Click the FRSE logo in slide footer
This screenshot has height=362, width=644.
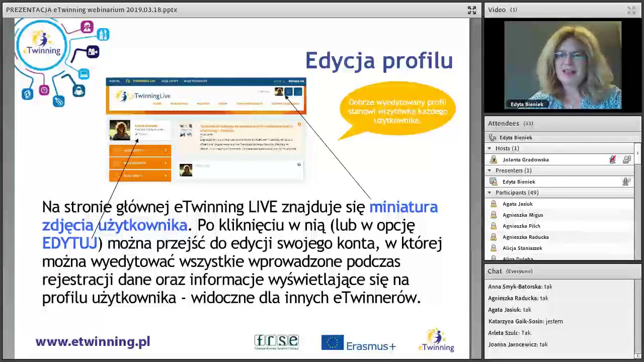tap(277, 342)
